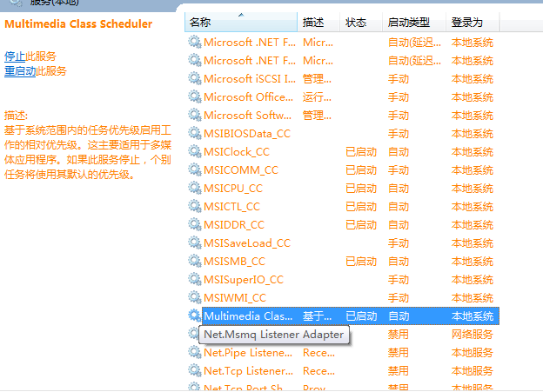543x392 pixels.
Task: Select the Microsoft iSCSI I... service
Action: [250, 79]
